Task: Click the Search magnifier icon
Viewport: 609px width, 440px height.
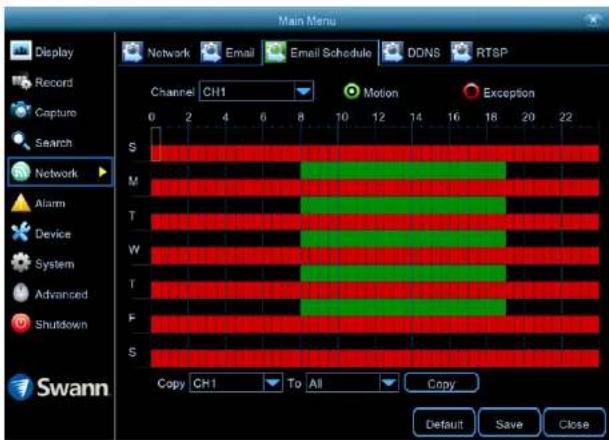Action: (x=20, y=141)
